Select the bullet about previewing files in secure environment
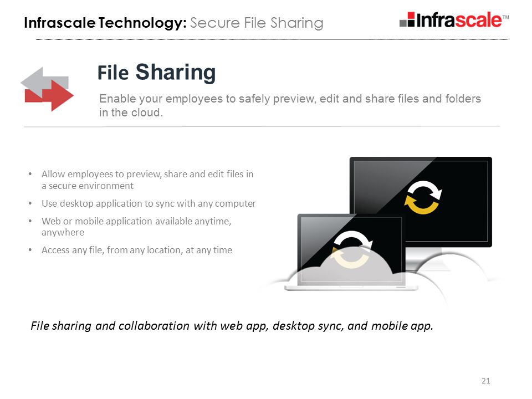This screenshot has height=399, width=532. tap(147, 180)
